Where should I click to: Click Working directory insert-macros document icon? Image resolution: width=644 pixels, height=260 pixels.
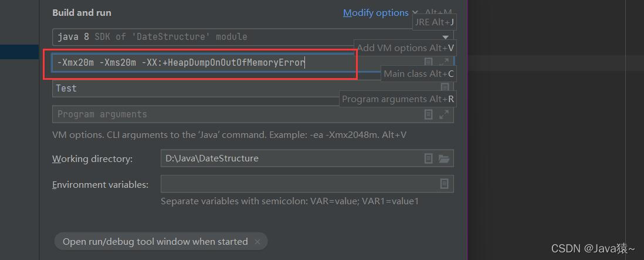tap(428, 158)
